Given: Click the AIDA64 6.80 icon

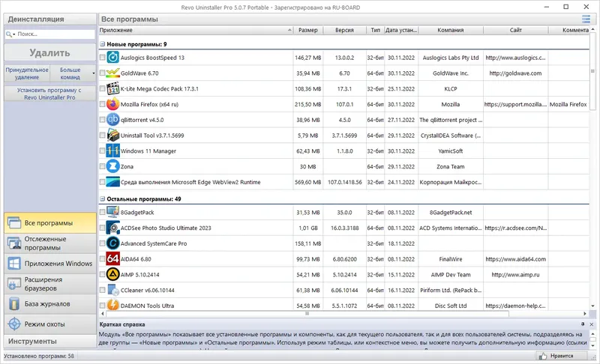Looking at the screenshot, I should (113, 258).
